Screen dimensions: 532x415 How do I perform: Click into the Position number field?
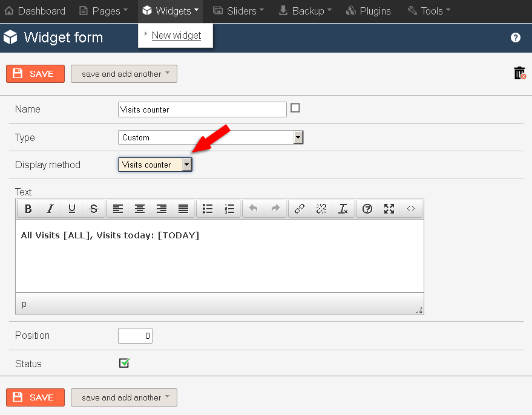[x=135, y=336]
